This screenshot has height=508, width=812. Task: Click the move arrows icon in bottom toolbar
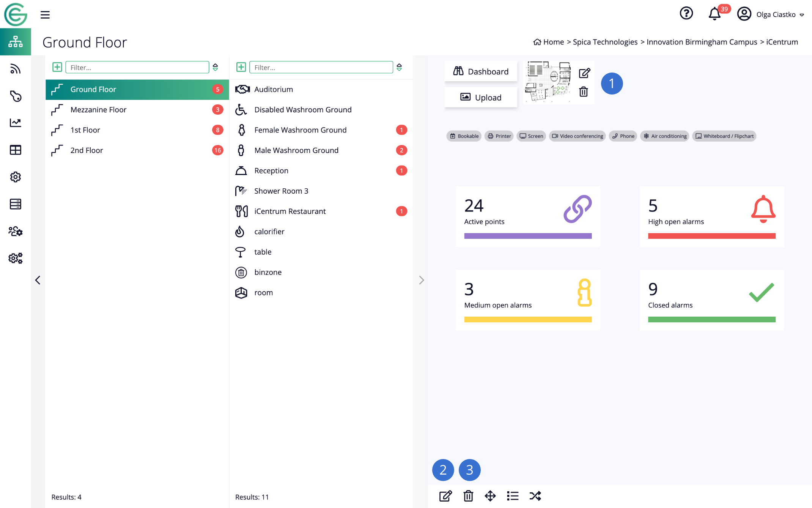coord(490,496)
